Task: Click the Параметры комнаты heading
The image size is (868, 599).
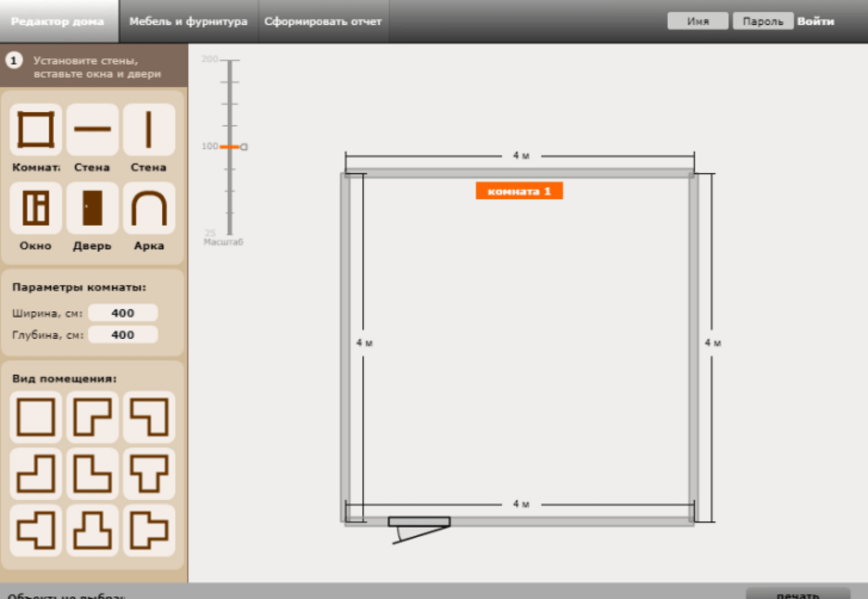Action: tap(79, 287)
